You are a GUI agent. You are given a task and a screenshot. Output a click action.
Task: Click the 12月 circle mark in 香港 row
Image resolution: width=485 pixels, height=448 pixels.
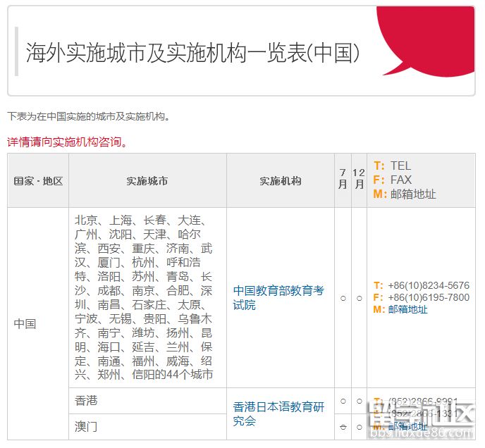click(x=359, y=401)
